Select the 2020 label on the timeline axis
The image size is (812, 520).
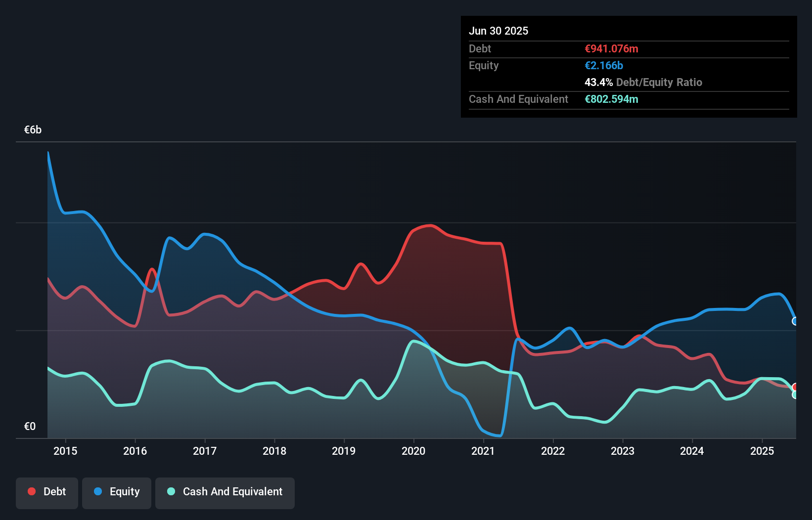pos(413,451)
